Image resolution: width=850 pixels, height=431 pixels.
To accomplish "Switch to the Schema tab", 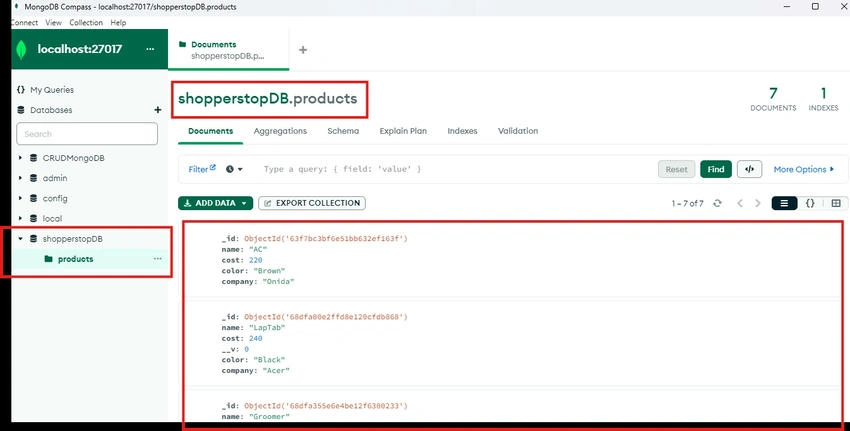I will (343, 131).
